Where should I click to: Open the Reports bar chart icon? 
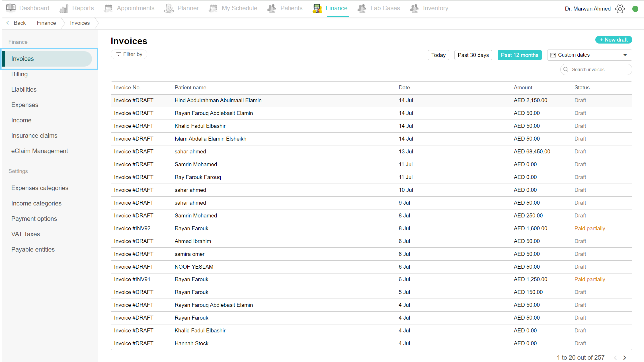coord(64,8)
